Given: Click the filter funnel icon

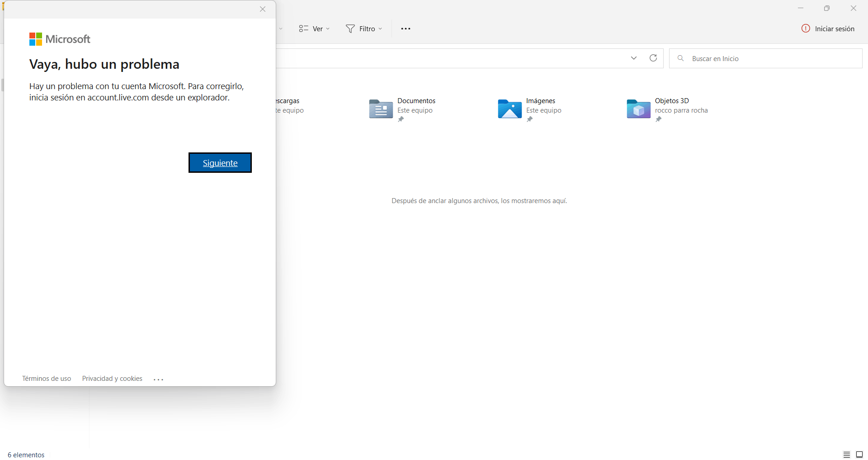Looking at the screenshot, I should tap(350, 28).
